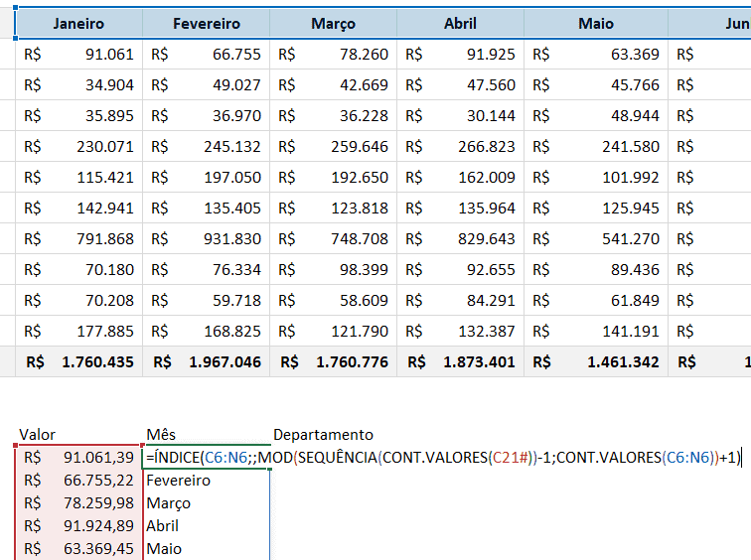Click the cell with value 266.823
Screen dimensions: 751x560
pos(460,147)
